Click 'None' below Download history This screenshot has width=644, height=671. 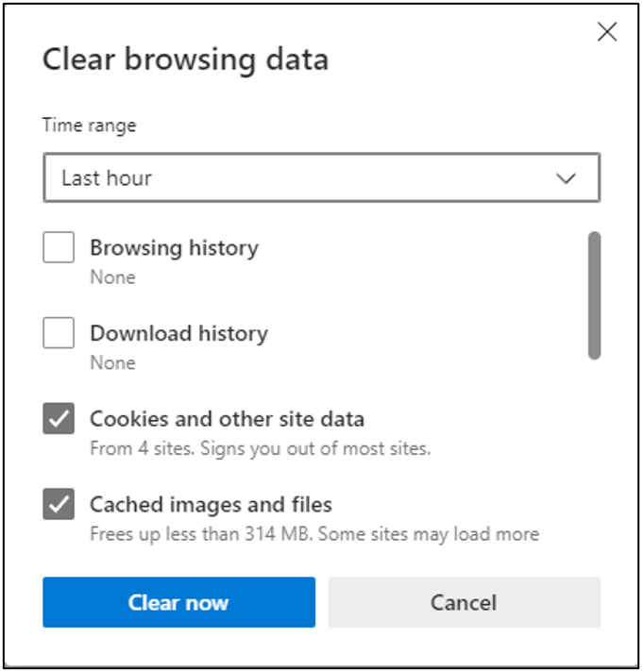click(x=112, y=363)
